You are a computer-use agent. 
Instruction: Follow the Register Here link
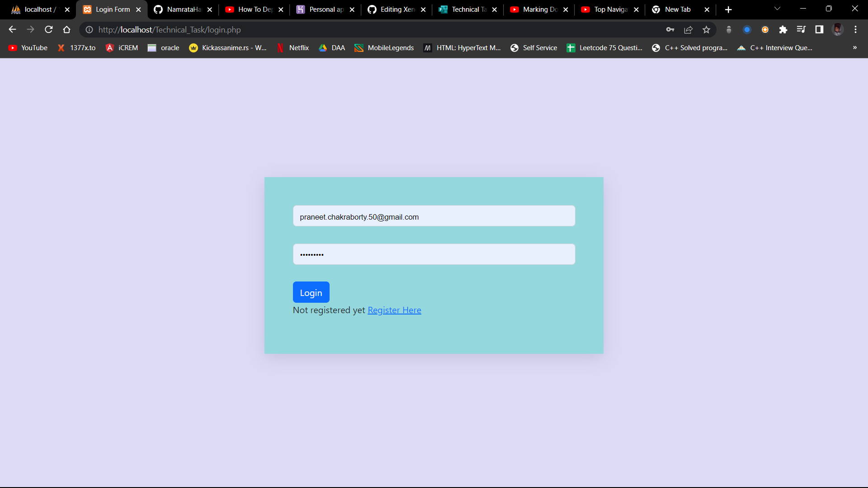pyautogui.click(x=394, y=310)
